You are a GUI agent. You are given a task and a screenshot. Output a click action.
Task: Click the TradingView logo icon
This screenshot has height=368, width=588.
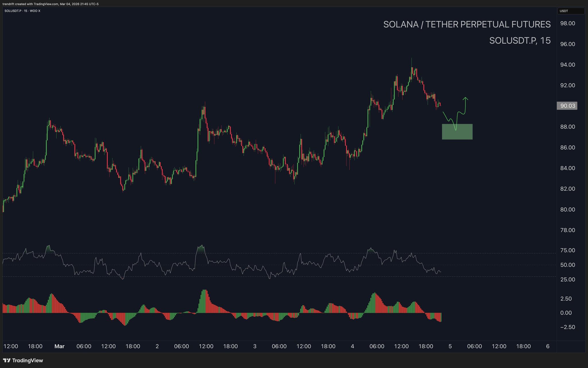(7, 361)
